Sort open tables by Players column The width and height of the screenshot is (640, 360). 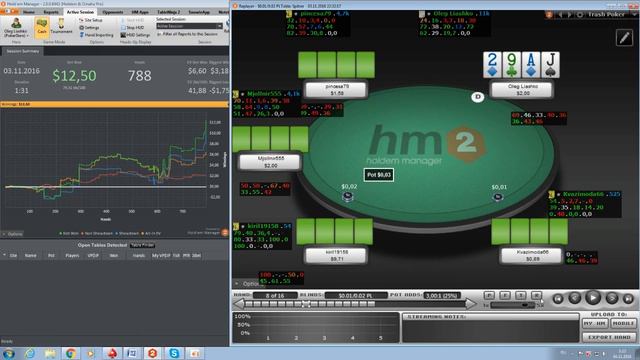coord(72,256)
